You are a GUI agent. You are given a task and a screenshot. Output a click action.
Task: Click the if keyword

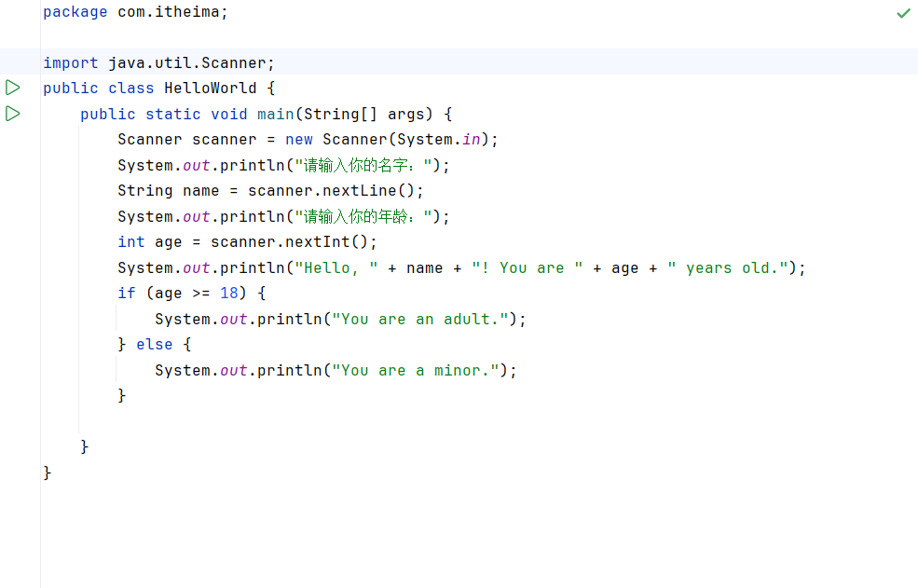point(127,293)
